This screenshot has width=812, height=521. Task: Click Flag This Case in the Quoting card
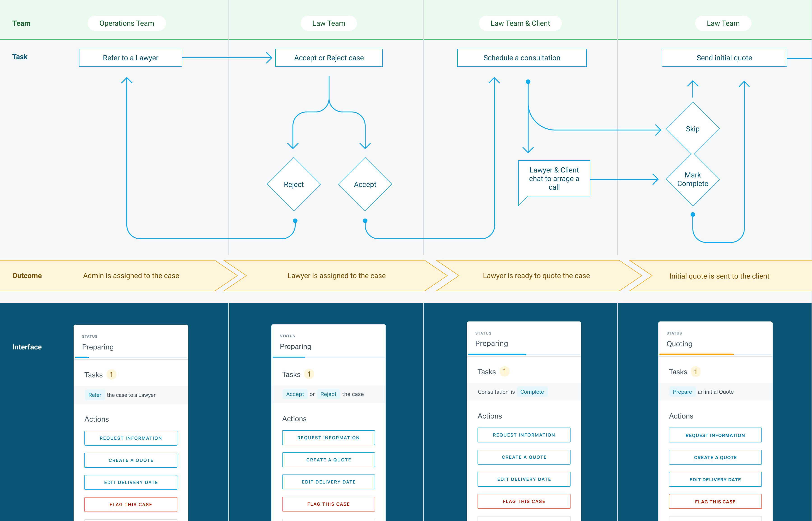[715, 502]
